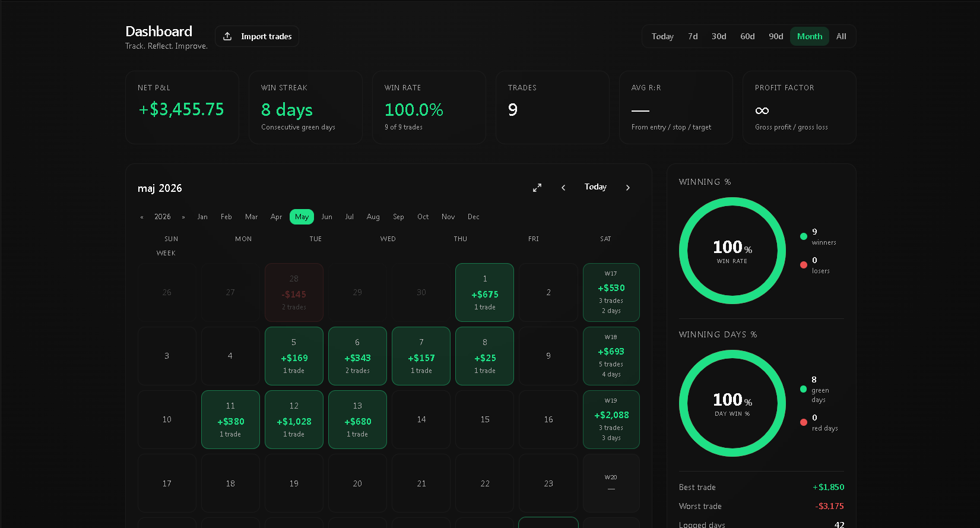Switch calendar to Jan

(x=202, y=217)
